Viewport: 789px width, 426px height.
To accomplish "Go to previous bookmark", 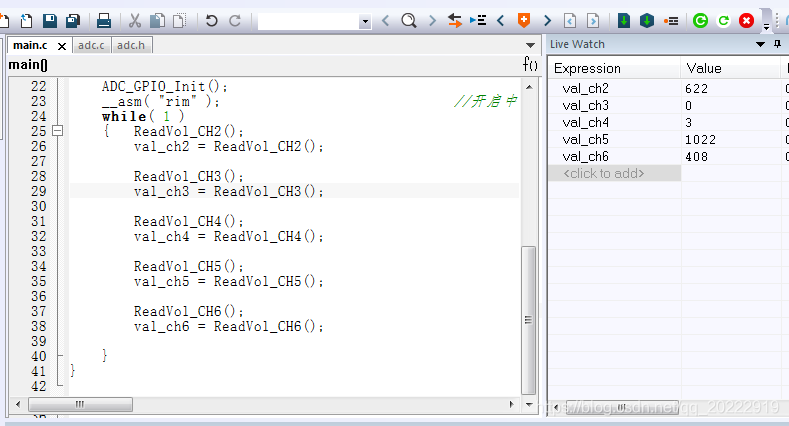I will coord(500,21).
